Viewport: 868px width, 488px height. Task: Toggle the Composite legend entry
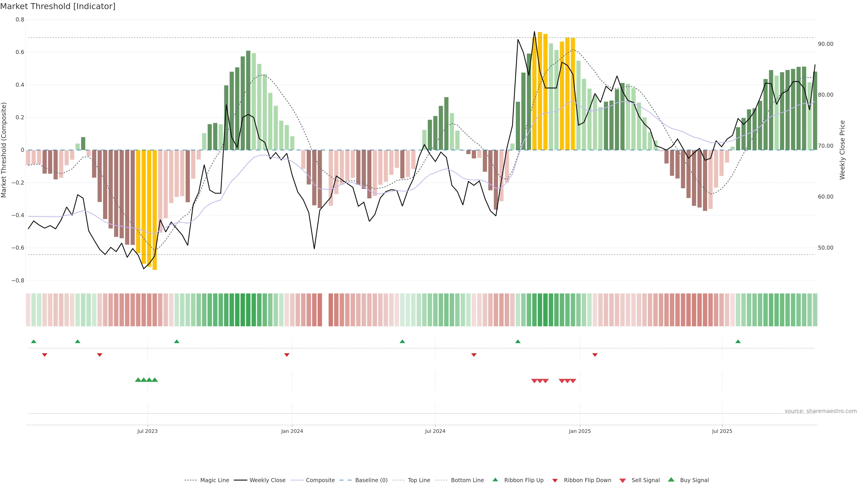click(x=320, y=480)
